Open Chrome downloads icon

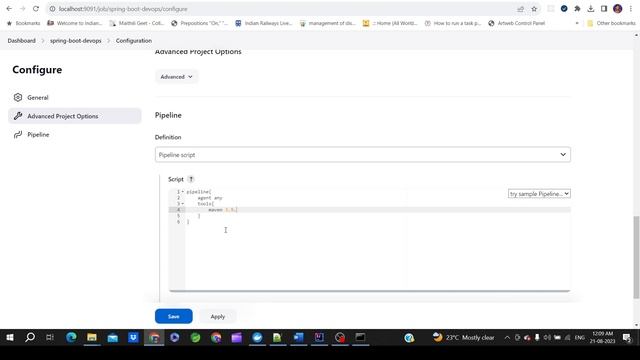point(591,9)
